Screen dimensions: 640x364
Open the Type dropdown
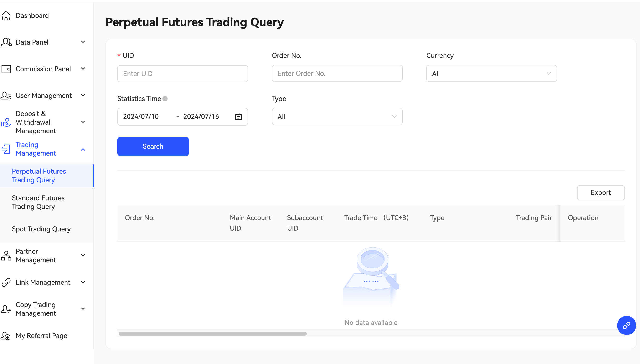click(337, 116)
